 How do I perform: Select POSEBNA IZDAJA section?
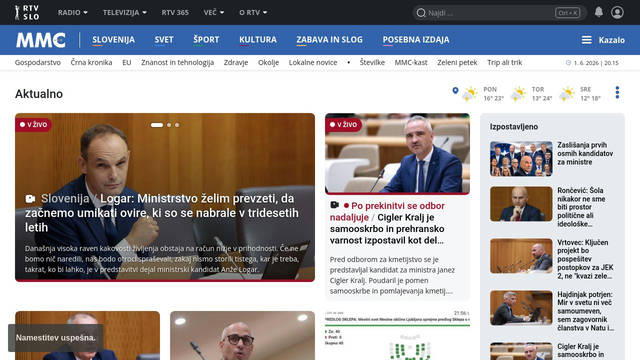[416, 40]
